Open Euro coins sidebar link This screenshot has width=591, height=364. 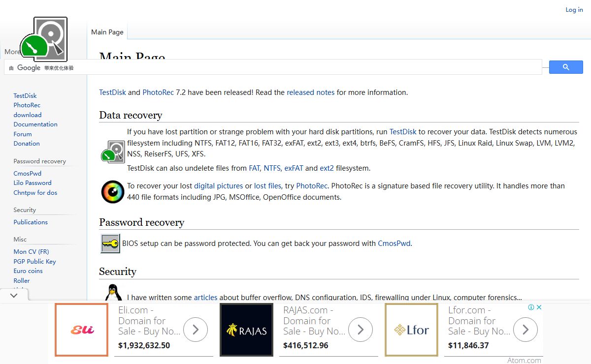[28, 271]
